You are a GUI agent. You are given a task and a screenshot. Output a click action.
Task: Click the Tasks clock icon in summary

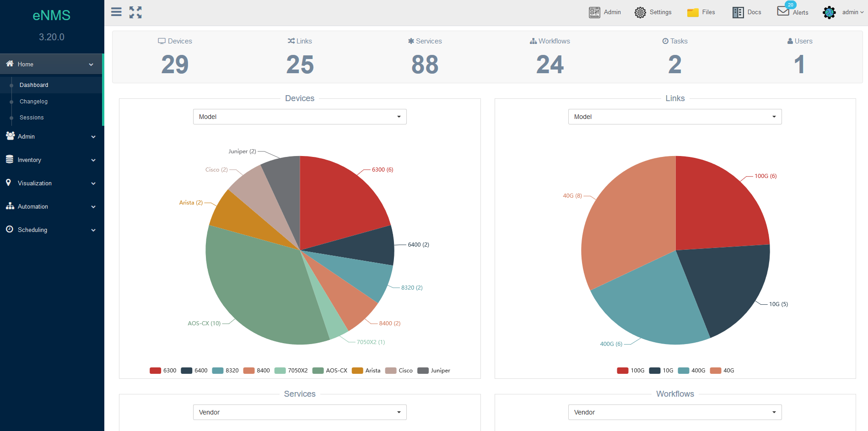[x=665, y=41]
